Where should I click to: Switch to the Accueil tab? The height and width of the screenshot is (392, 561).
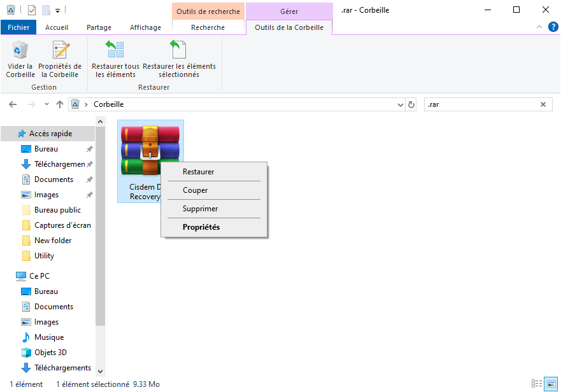(x=57, y=27)
